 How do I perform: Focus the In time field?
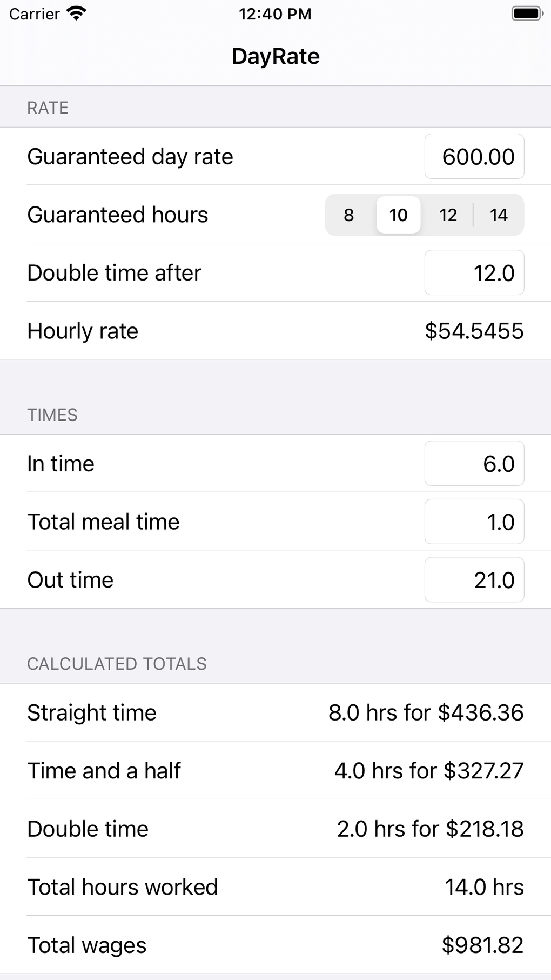(x=474, y=464)
